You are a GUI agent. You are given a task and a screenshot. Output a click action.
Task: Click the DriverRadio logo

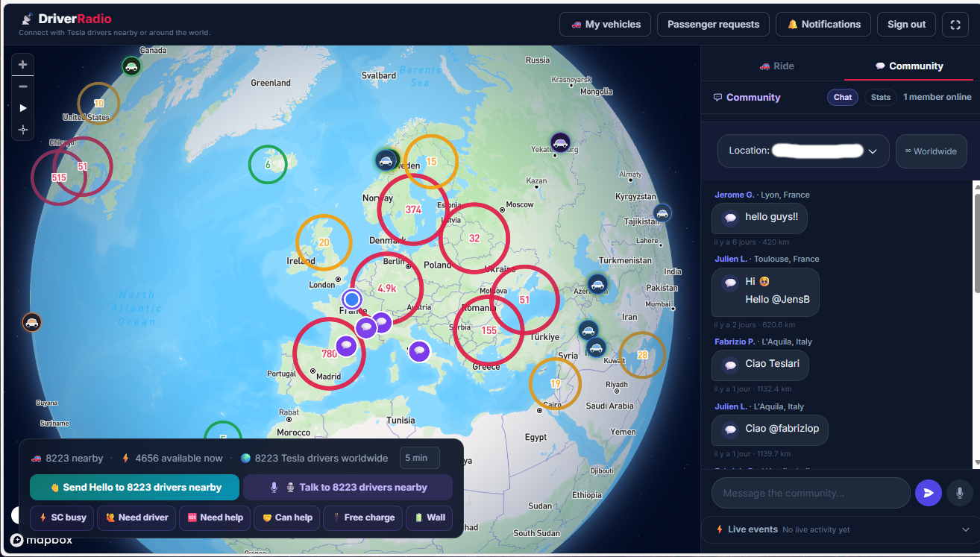point(66,19)
